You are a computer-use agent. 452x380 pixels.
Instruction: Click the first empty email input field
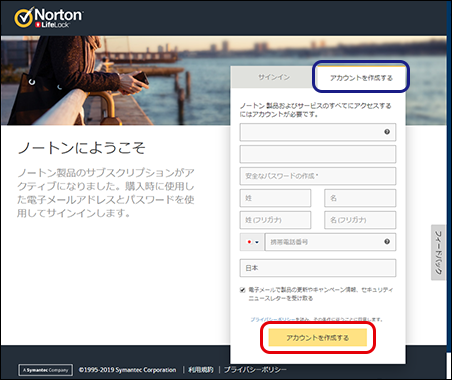318,132
